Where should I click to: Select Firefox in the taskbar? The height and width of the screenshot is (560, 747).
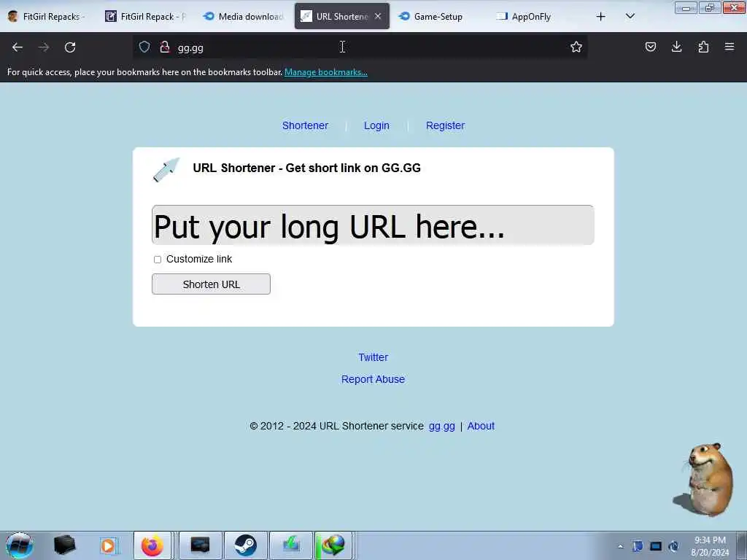(152, 545)
